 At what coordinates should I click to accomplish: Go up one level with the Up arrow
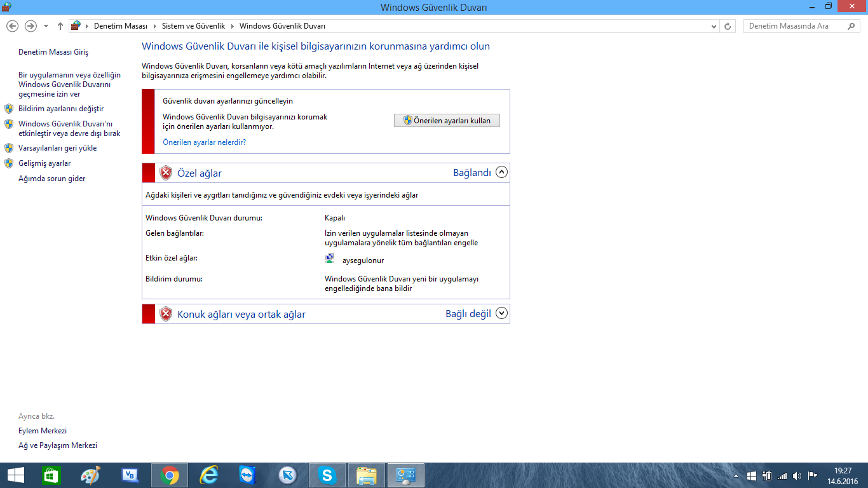click(60, 26)
